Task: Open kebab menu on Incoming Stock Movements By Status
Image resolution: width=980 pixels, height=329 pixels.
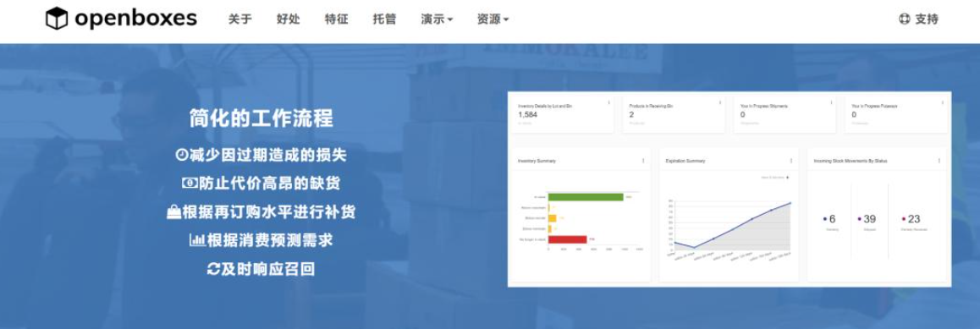Action: pyautogui.click(x=939, y=161)
